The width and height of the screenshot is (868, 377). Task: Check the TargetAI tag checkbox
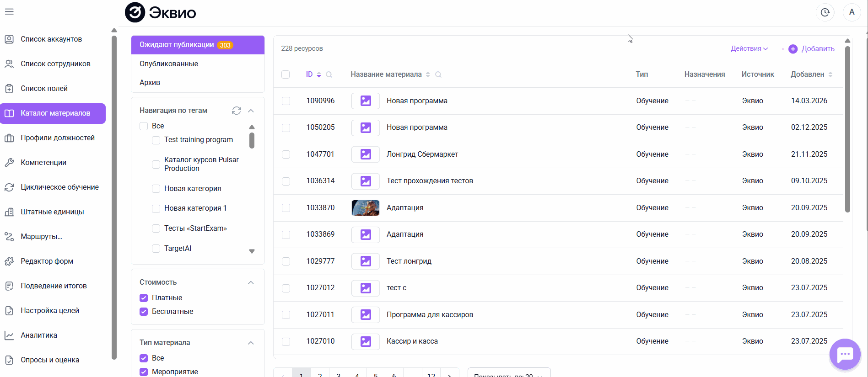(x=156, y=249)
